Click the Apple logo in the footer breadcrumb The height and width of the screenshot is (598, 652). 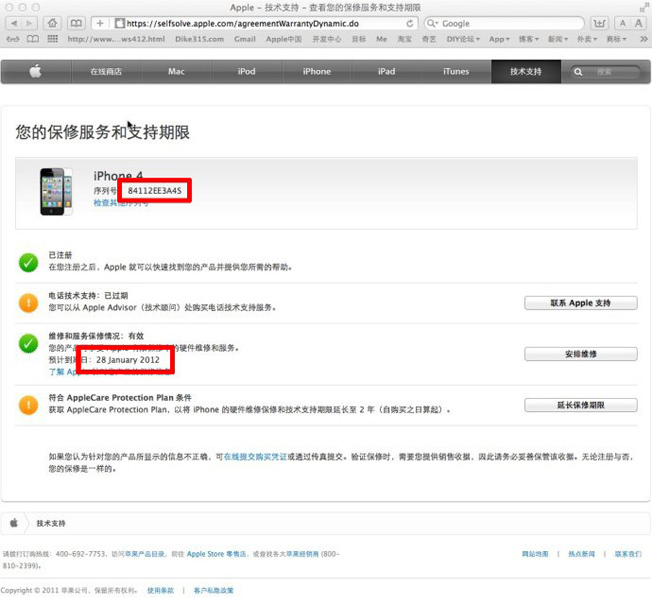coord(14,523)
